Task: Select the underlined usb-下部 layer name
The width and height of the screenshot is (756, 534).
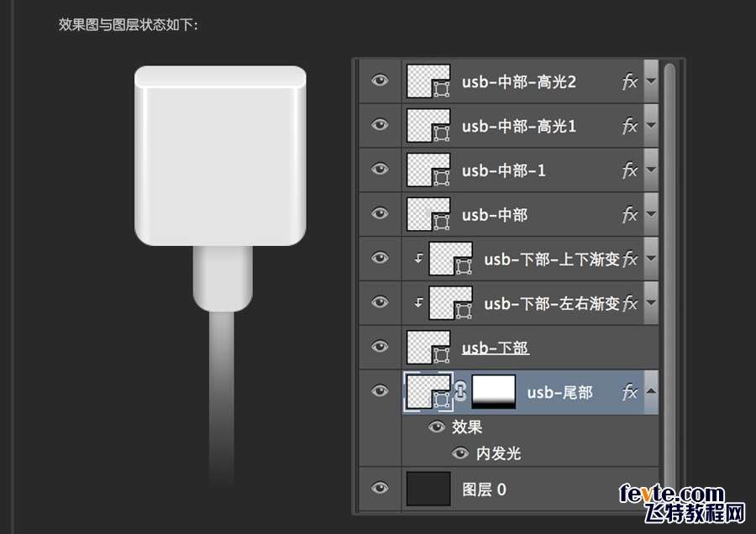Action: click(x=495, y=348)
